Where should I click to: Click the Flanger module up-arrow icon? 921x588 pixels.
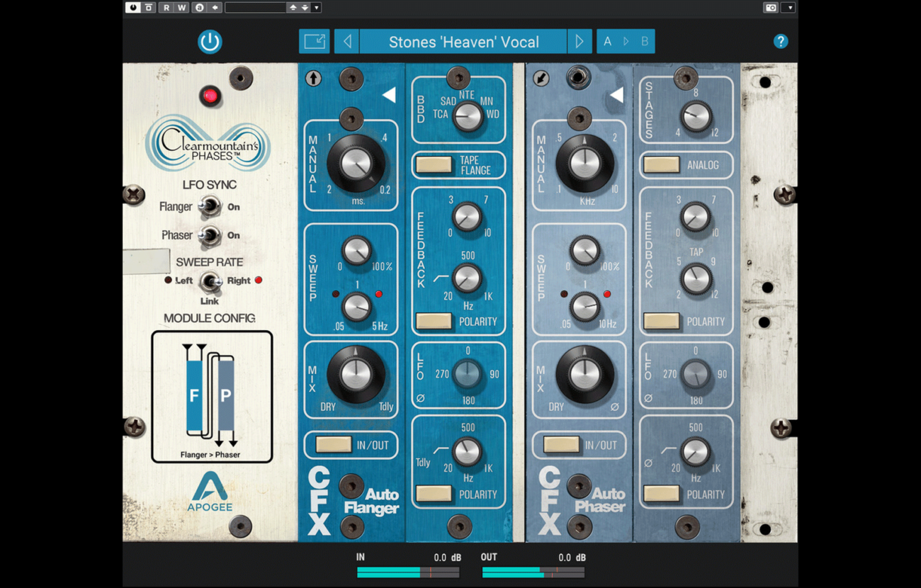click(313, 78)
